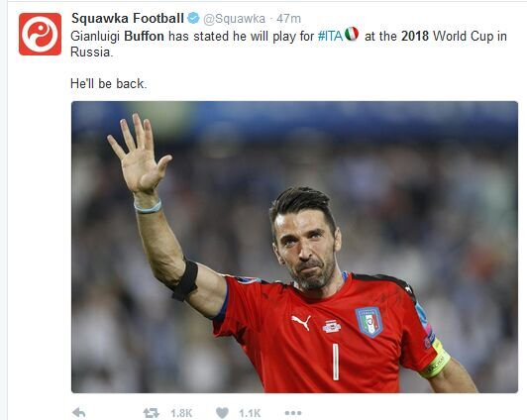Click the verified badge next to Squawka Football
This screenshot has height=420, width=527.
(x=193, y=18)
